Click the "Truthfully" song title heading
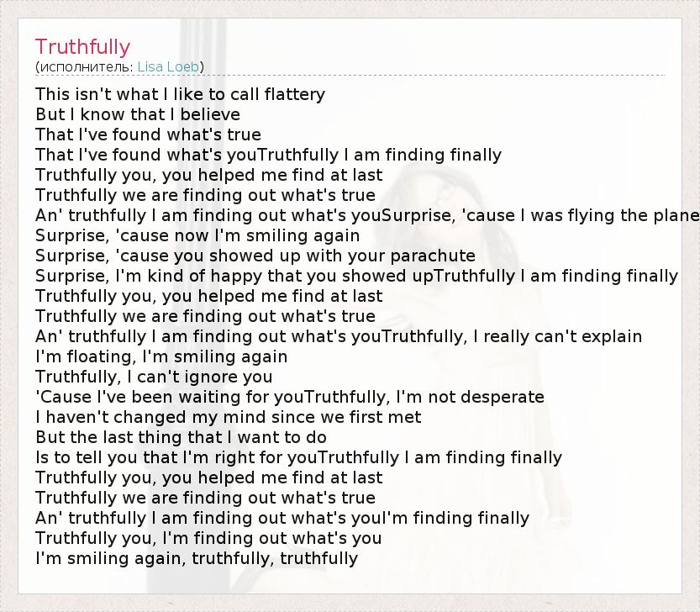 pyautogui.click(x=83, y=47)
